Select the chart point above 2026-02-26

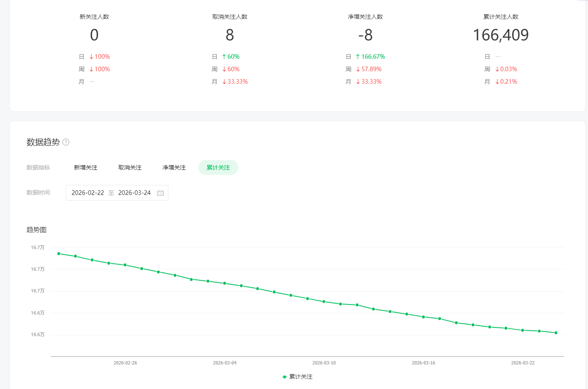pyautogui.click(x=125, y=265)
